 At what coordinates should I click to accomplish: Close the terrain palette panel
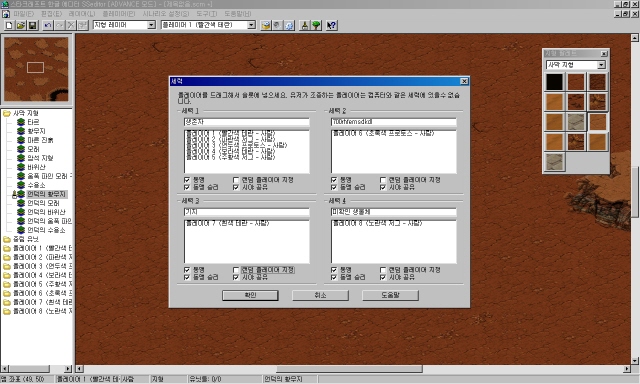[x=604, y=53]
